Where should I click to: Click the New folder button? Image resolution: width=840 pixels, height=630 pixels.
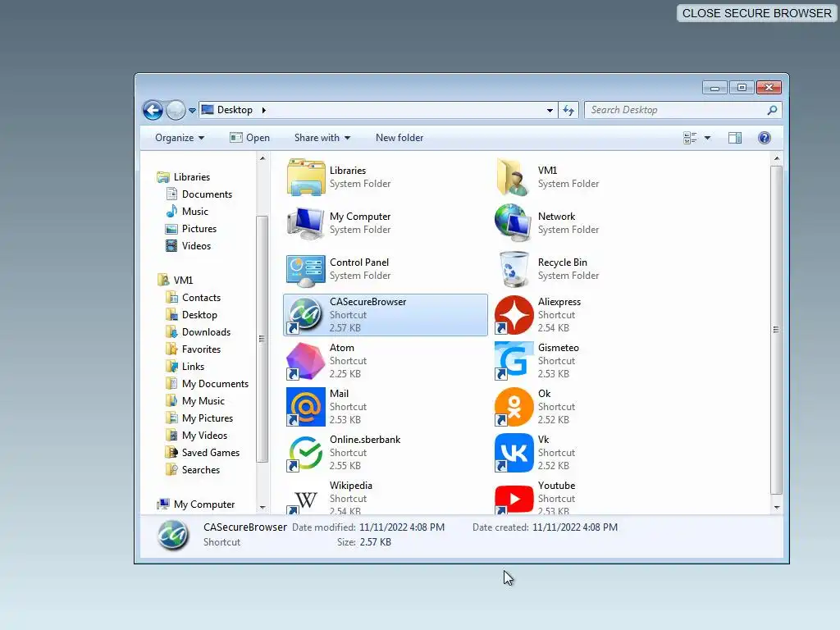tap(399, 138)
